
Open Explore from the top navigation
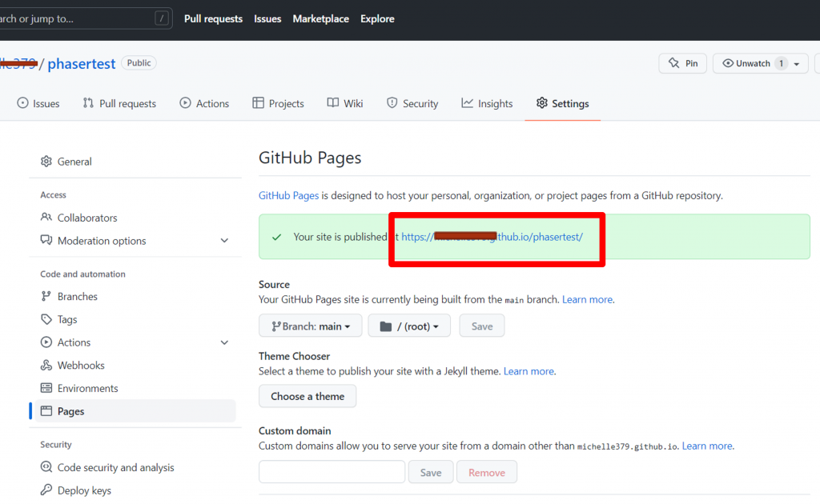(377, 19)
